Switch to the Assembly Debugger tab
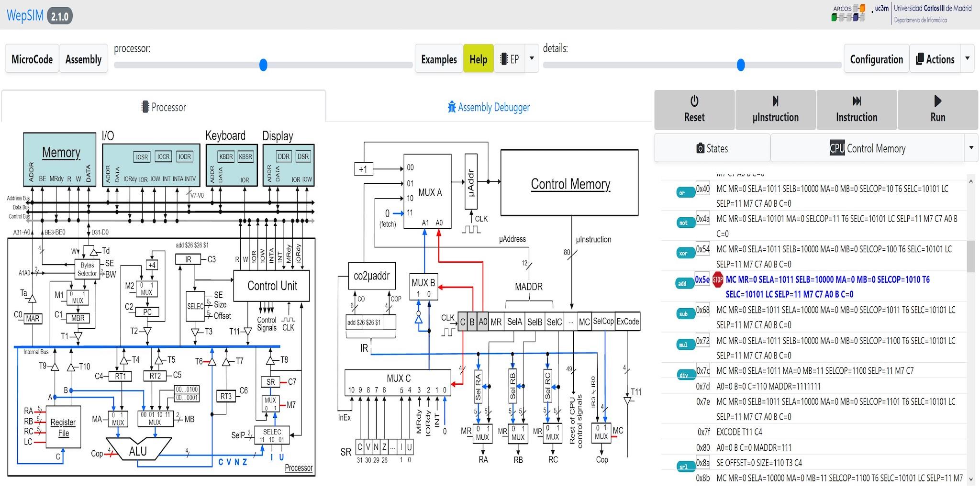 [489, 107]
